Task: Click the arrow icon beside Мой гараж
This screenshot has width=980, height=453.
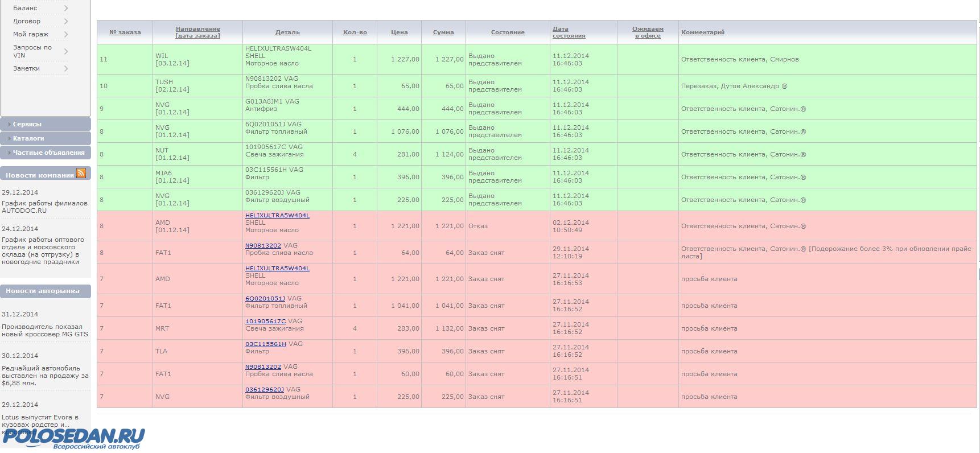Action: 66,34
